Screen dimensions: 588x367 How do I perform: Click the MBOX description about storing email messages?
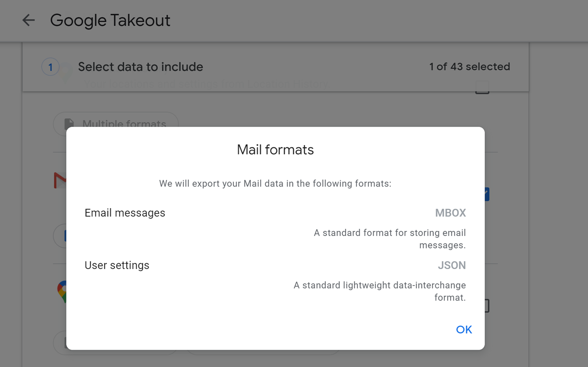(x=389, y=239)
